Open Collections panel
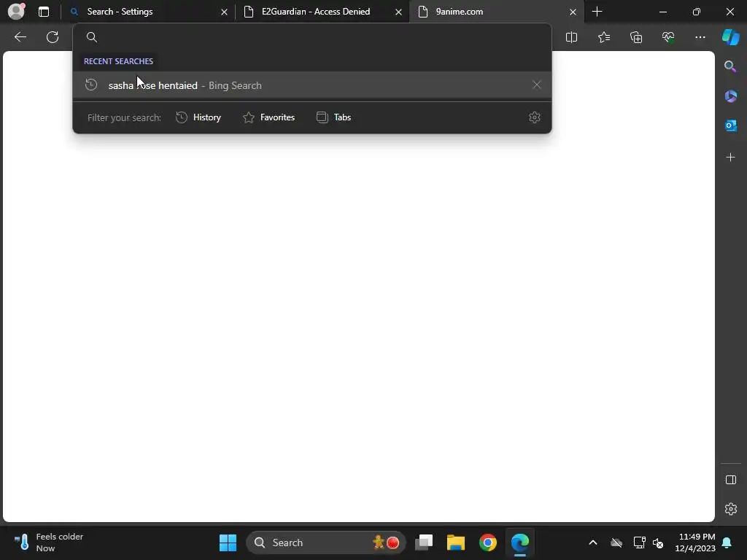This screenshot has width=747, height=560. pyautogui.click(x=636, y=37)
